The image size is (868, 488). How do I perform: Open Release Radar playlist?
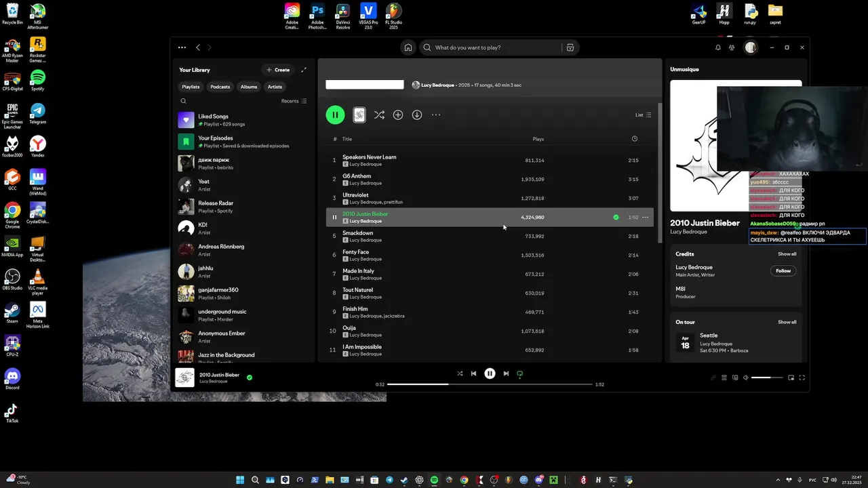coord(244,207)
